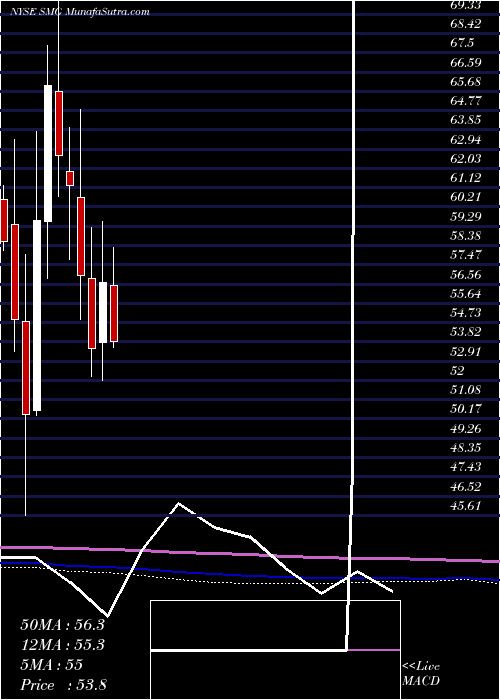Click the Price : 53.8 readout
Image resolution: width=500 pixels, height=700 pixels.
pyautogui.click(x=64, y=685)
